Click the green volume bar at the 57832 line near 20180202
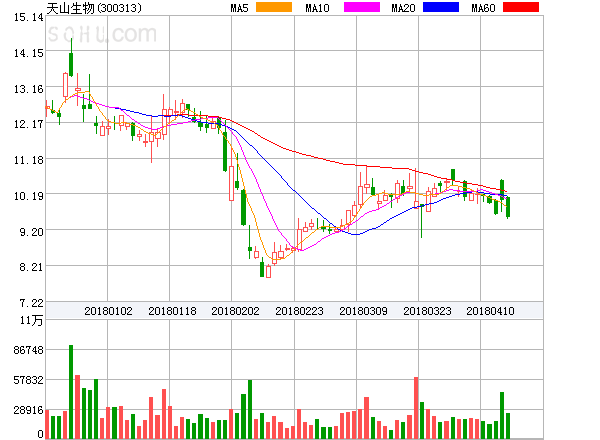 coord(250,409)
